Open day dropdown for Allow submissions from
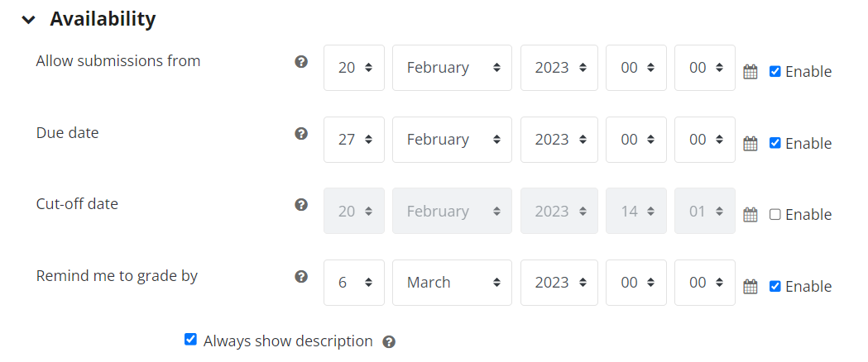The image size is (868, 362). click(x=354, y=68)
